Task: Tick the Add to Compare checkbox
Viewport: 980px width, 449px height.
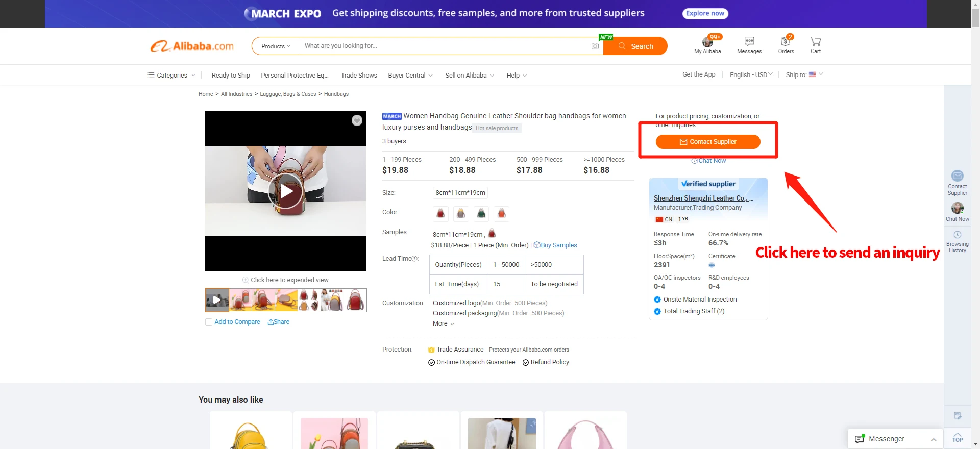Action: click(x=209, y=322)
